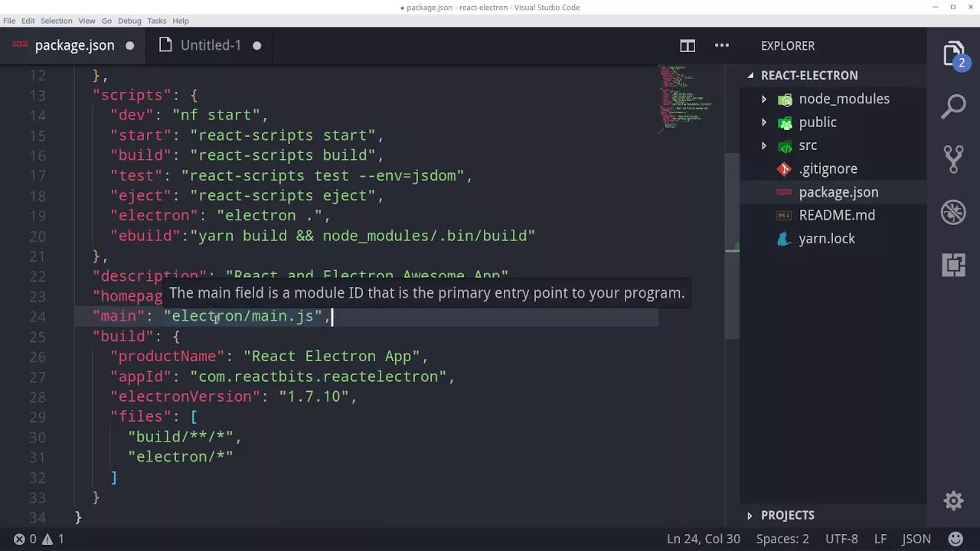The image size is (980, 551).
Task: Open the Help menu
Action: click(181, 21)
